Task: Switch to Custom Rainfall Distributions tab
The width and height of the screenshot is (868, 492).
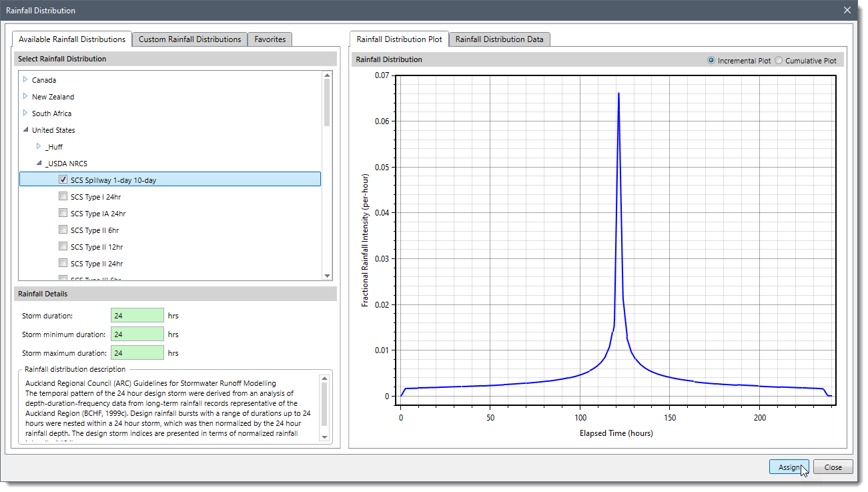Action: click(189, 39)
